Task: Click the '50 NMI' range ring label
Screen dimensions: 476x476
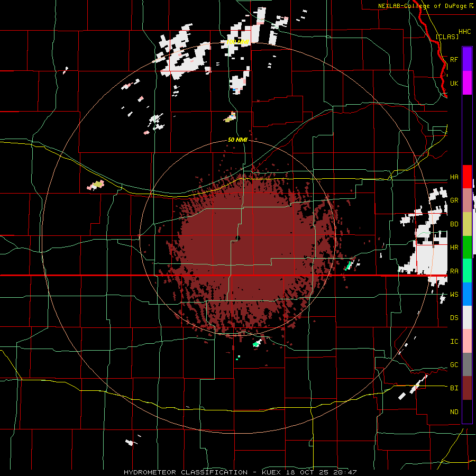Action: (237, 140)
